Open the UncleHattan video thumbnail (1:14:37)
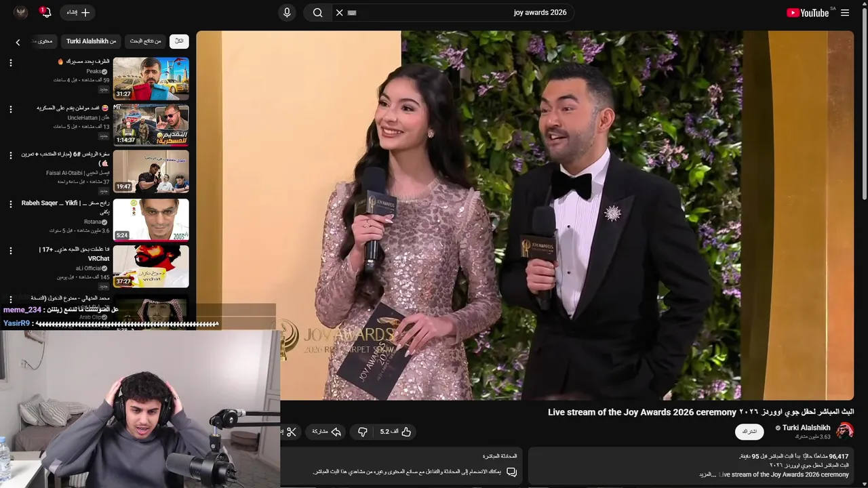Image resolution: width=868 pixels, height=488 pixels. [151, 125]
